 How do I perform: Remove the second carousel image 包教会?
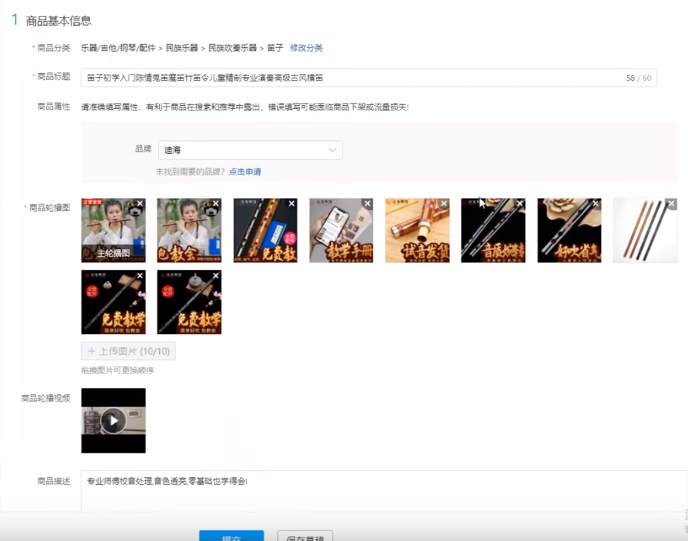pyautogui.click(x=216, y=204)
